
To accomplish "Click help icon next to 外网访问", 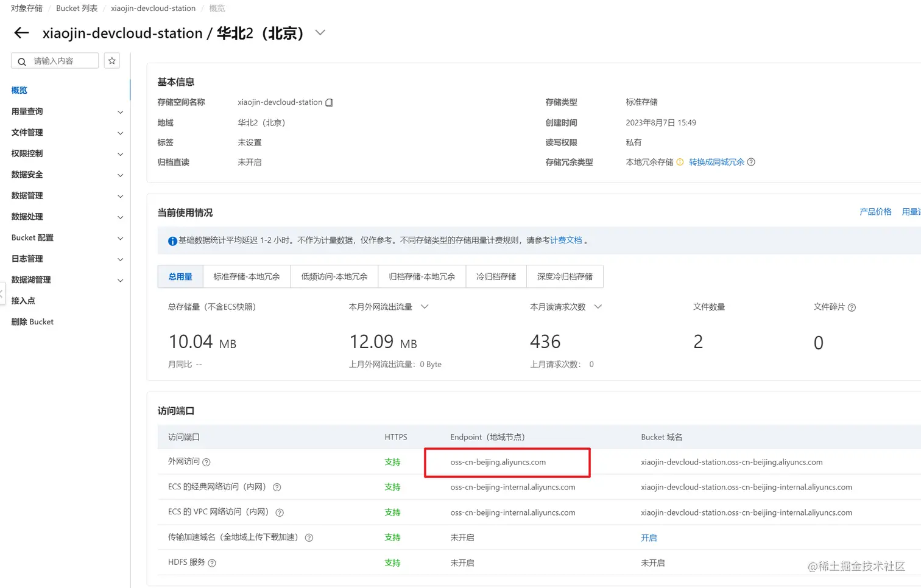I will point(206,462).
